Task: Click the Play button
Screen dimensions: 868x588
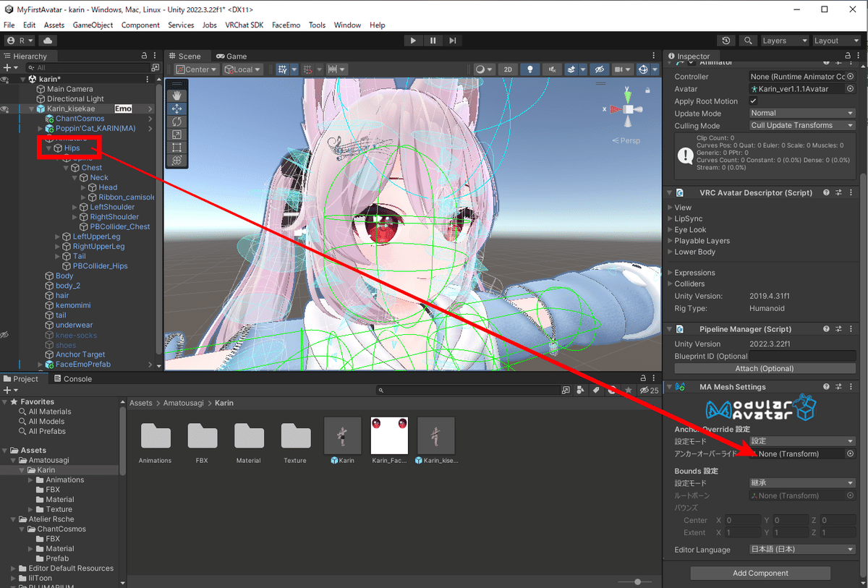Action: tap(413, 41)
